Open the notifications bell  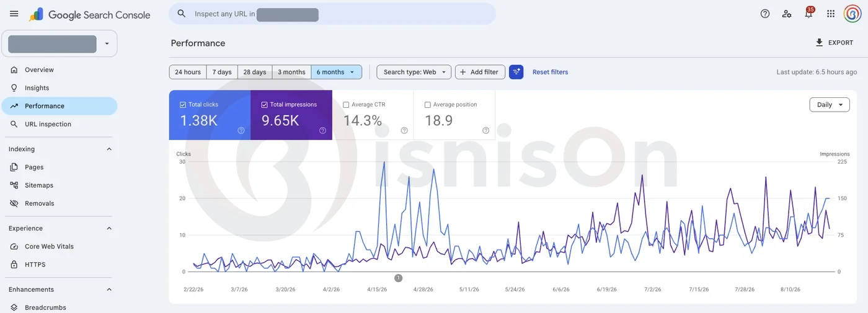(x=808, y=14)
